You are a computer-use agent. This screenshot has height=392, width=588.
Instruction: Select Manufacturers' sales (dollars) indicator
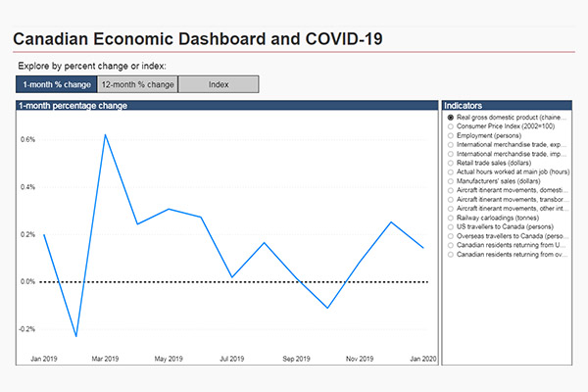tap(451, 181)
